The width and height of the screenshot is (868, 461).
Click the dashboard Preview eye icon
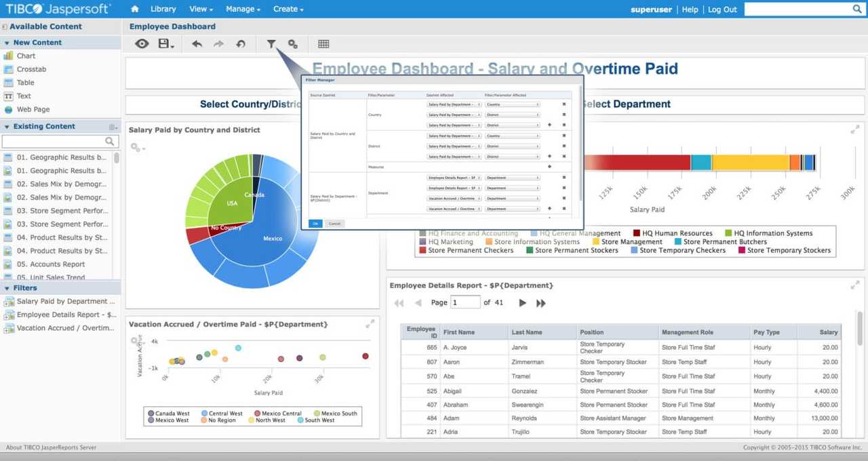tap(142, 44)
